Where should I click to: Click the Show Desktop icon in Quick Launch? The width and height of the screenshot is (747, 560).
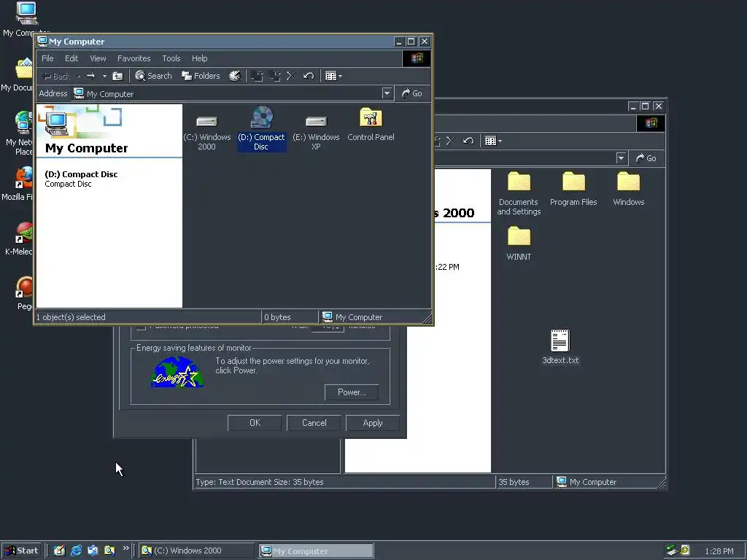coord(59,551)
